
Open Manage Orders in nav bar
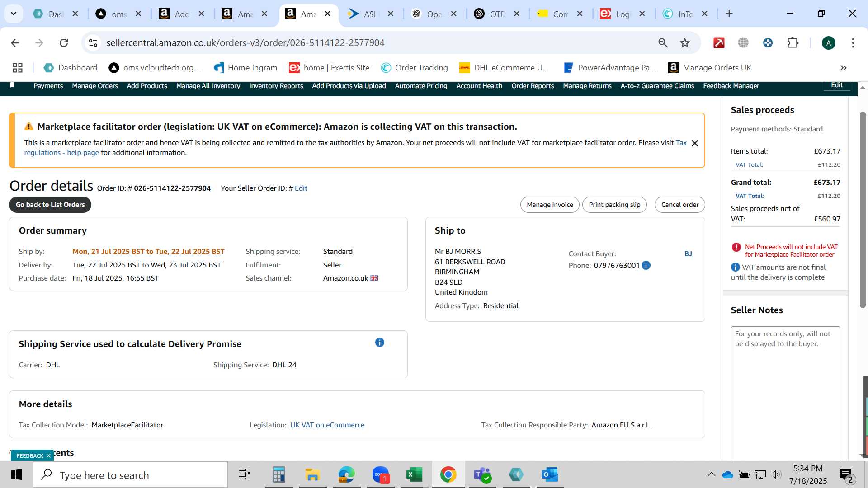(x=95, y=86)
